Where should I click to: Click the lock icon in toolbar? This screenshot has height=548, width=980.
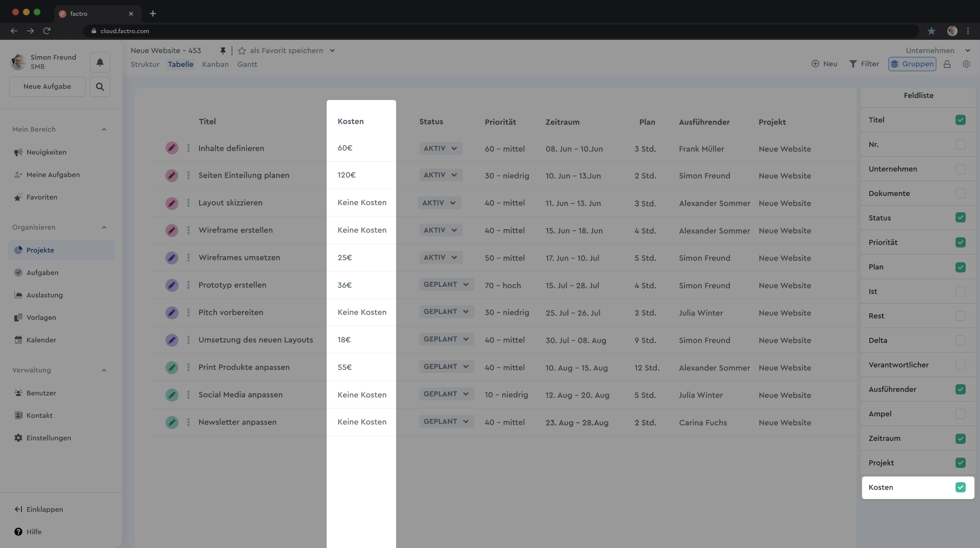tap(947, 64)
